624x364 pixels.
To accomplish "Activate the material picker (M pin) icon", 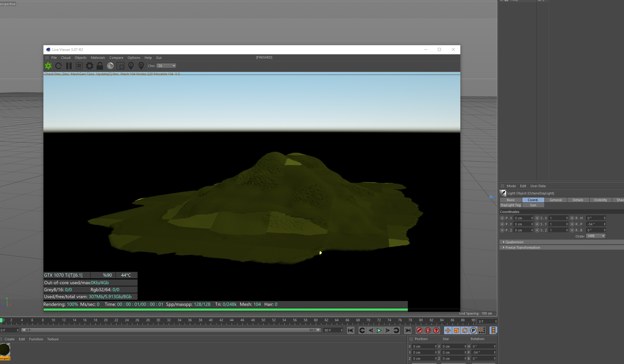I will coord(141,66).
